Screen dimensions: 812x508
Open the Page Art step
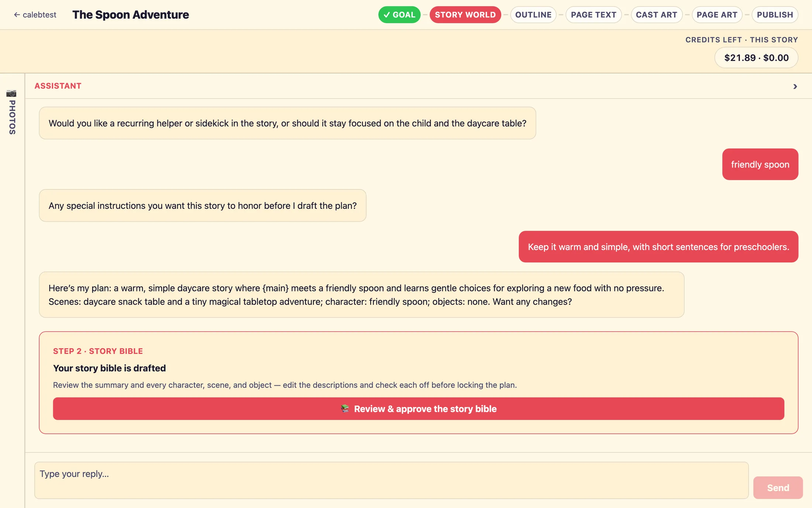point(717,15)
